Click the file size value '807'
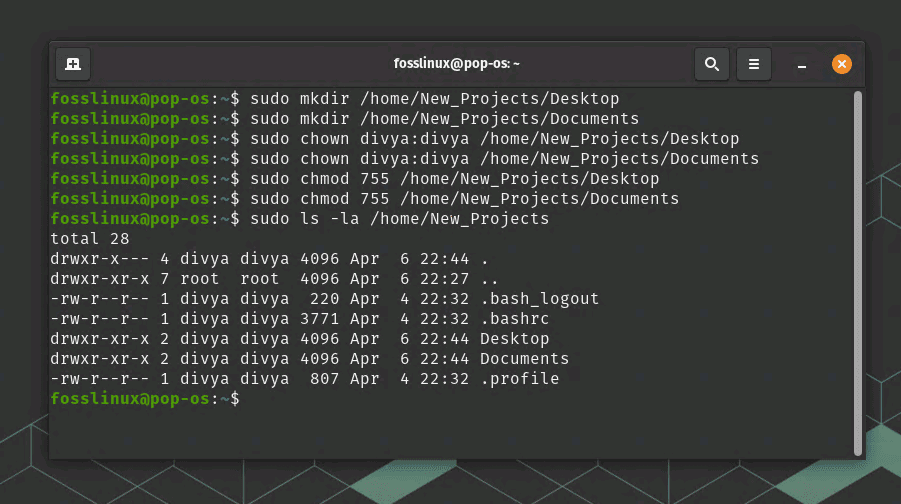Viewport: 901px width, 504px height. pos(325,379)
